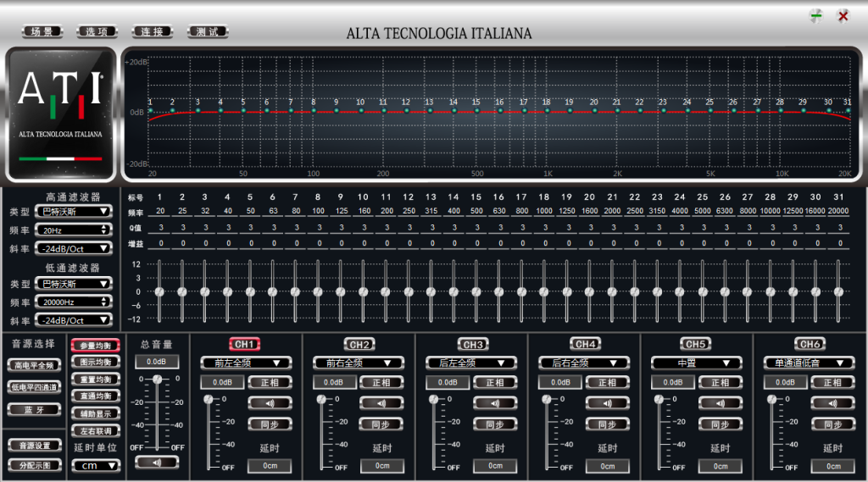Select EQ point 25 on the response curve
Viewport: 868px width, 482px height.
(x=710, y=111)
